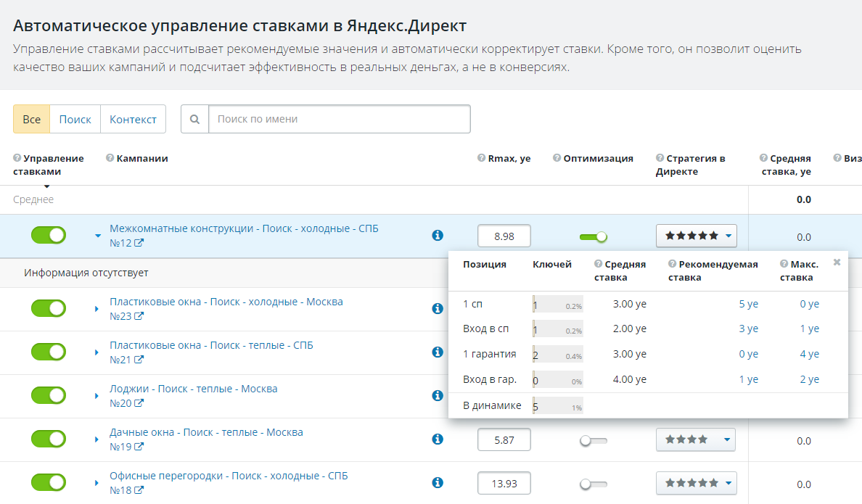Toggle bid management for Дачные окна campaign

tap(49, 439)
